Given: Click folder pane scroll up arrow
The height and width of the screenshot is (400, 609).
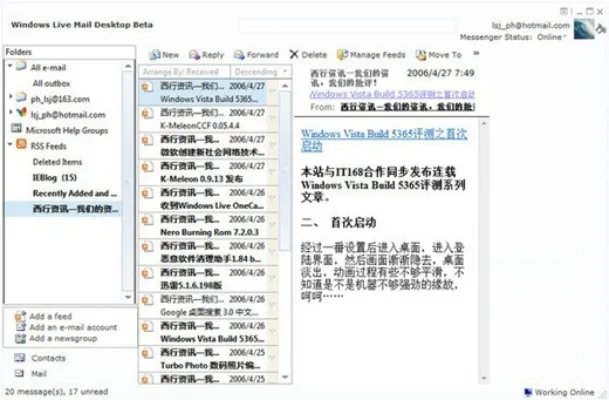Looking at the screenshot, I should (128, 66).
